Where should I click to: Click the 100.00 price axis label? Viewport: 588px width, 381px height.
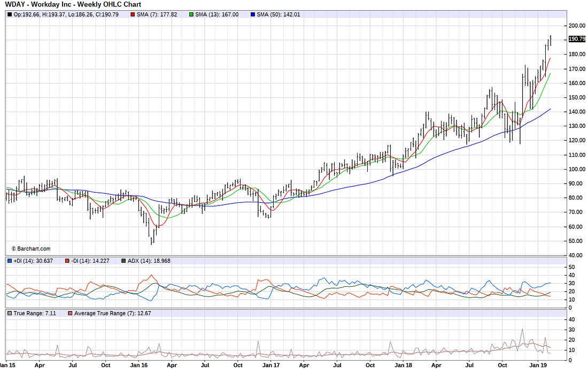(x=577, y=169)
